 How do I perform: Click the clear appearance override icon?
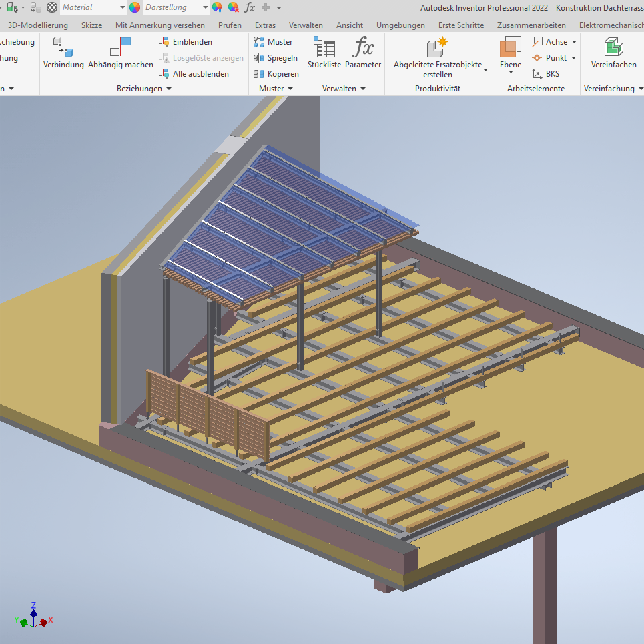[x=234, y=7]
